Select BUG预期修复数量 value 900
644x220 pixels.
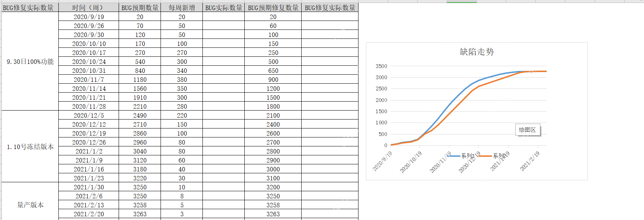[x=273, y=80]
